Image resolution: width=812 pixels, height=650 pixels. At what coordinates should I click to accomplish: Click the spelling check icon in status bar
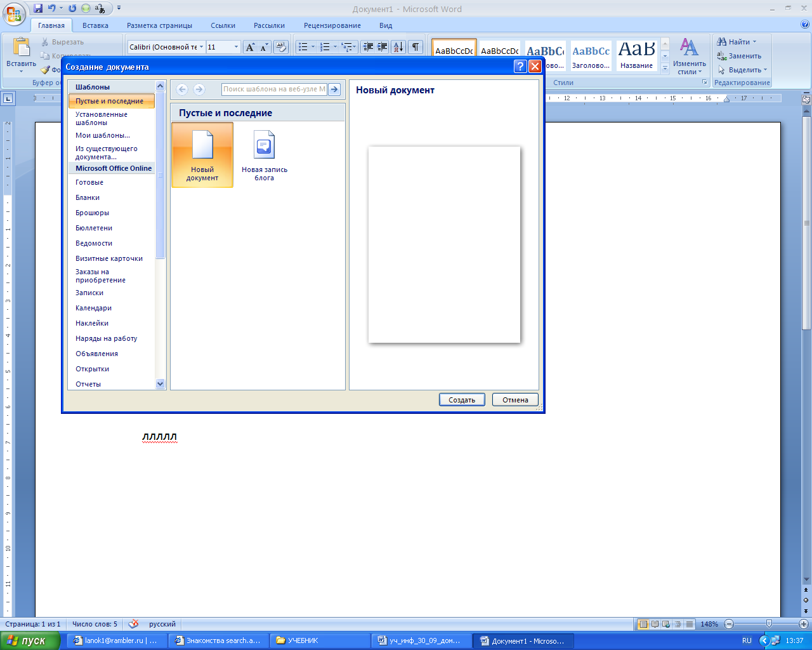[x=133, y=624]
